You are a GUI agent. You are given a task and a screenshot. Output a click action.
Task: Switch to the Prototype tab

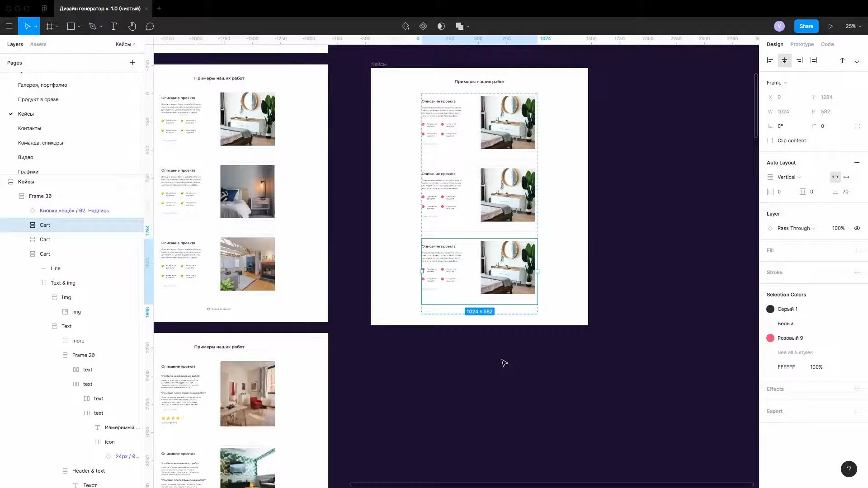pyautogui.click(x=802, y=44)
